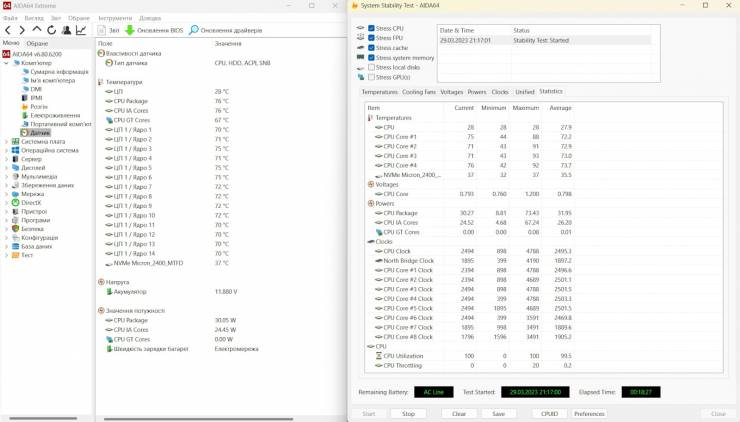This screenshot has height=422, width=740.
Task: Click the Clear button
Action: 459,414
